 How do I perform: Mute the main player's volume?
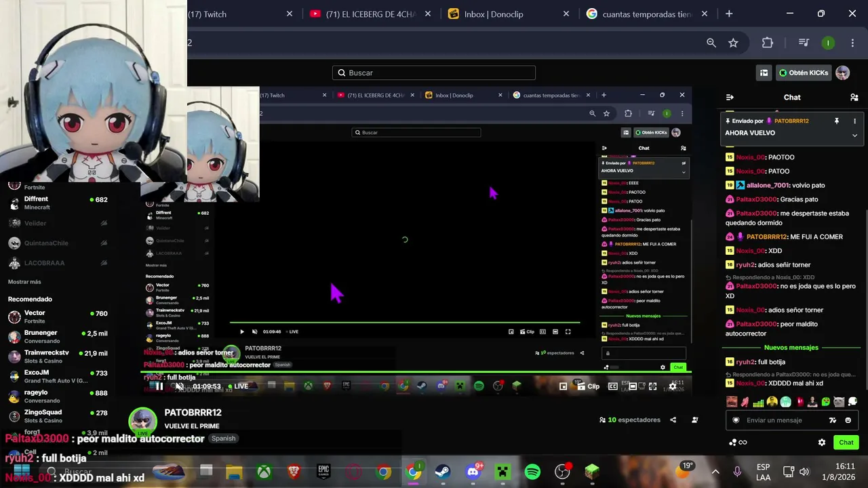[x=180, y=386]
